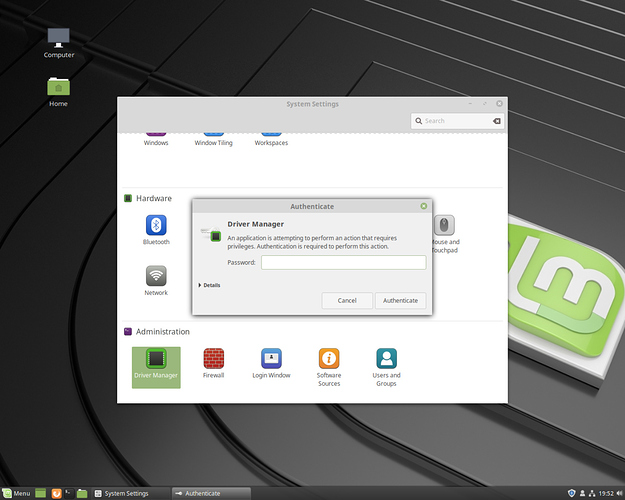Viewport: 625px width, 500px height.
Task: Click the Hardware section heading
Action: tap(154, 198)
